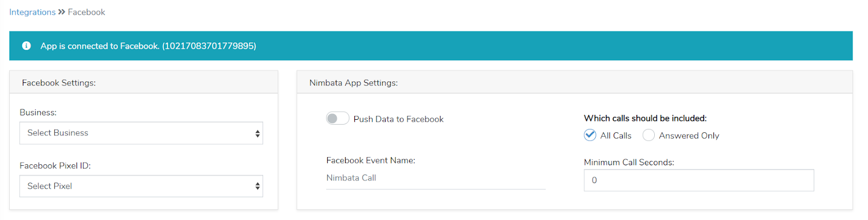Select the All Calls radio option
868x220 pixels.
[590, 135]
